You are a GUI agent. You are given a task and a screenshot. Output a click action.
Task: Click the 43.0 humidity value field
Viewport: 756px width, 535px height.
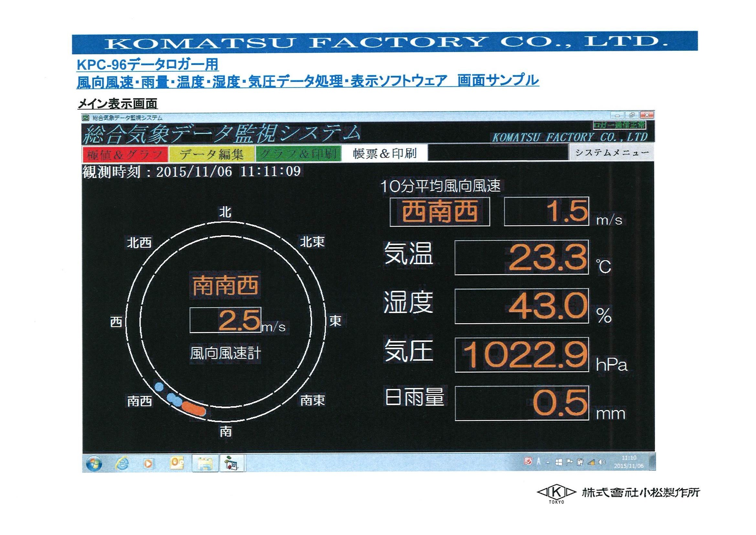[x=522, y=306]
